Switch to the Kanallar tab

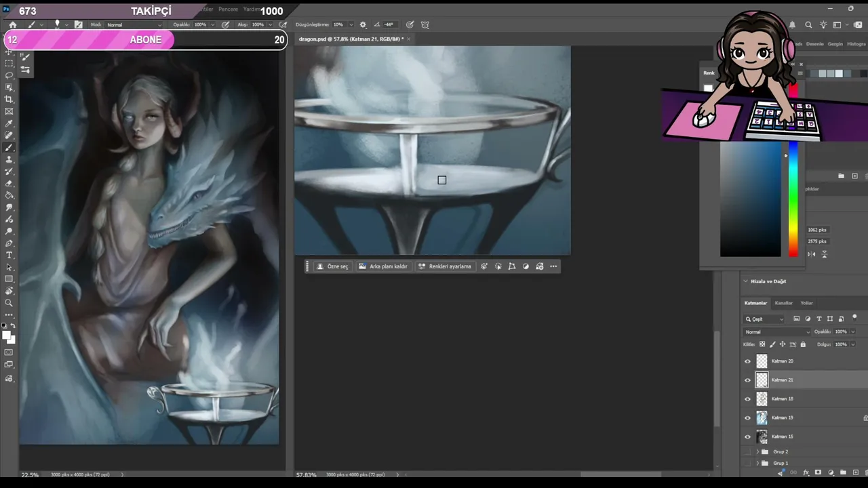click(784, 303)
